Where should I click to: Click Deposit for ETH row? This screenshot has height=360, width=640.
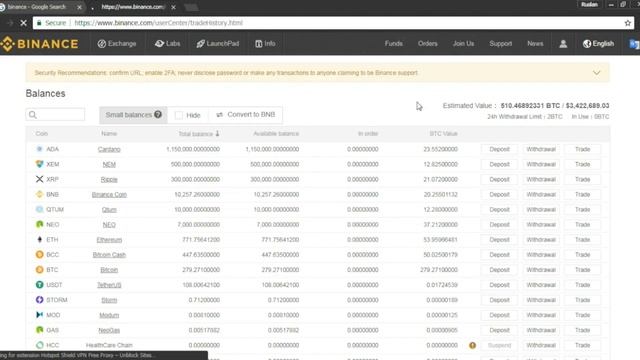tap(499, 240)
